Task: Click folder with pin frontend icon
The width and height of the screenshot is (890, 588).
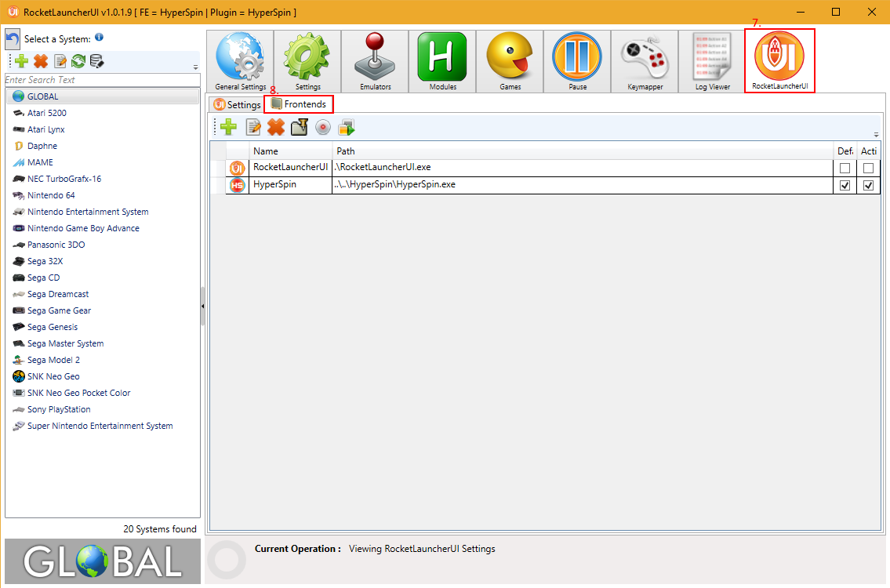Action: (299, 126)
